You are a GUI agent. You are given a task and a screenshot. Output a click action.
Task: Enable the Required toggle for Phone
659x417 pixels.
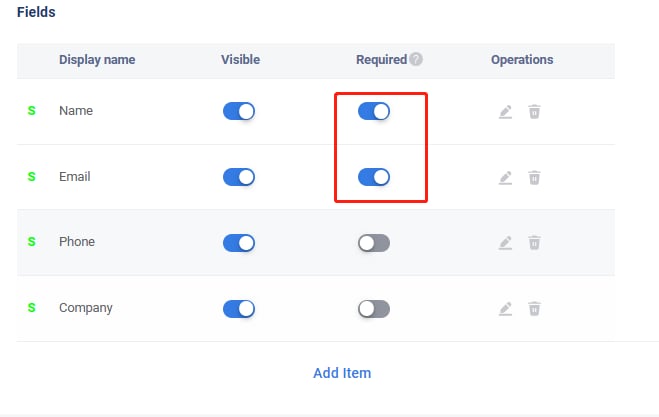(x=374, y=243)
